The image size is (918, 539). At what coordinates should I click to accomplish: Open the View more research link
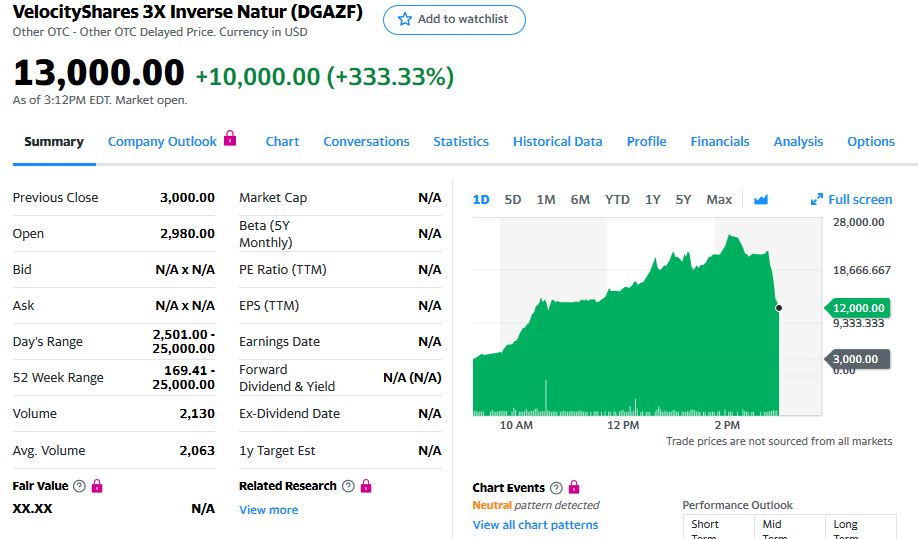(x=269, y=510)
